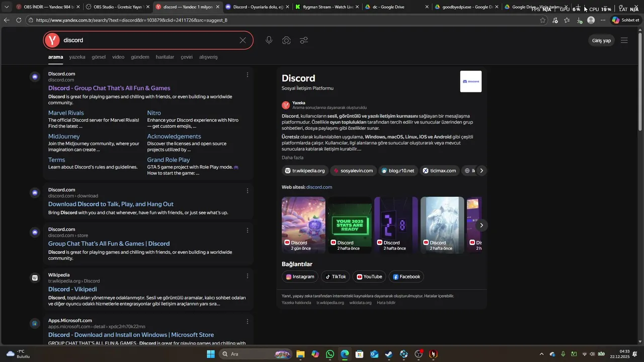This screenshot has height=362, width=644.
Task: Close the goodbyedpi.exe Google Drive tab
Action: [x=496, y=7]
